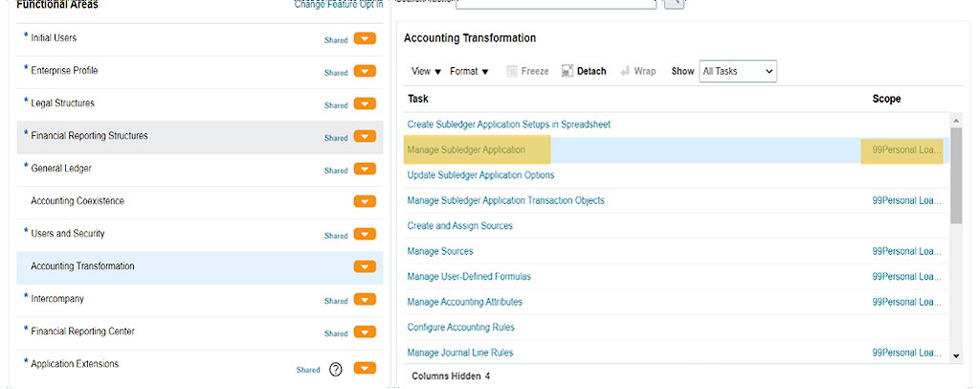Open the Intercompany orange action dropdown
980x389 pixels.
(x=365, y=300)
